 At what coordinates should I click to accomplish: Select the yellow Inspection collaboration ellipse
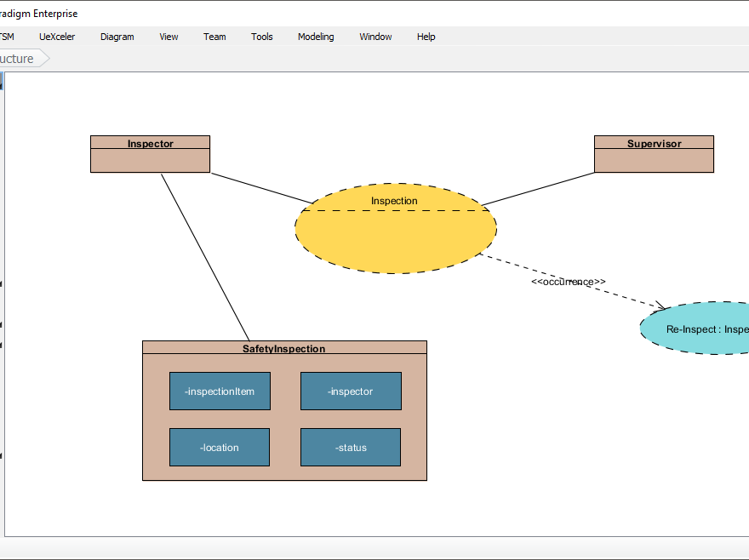pos(395,227)
